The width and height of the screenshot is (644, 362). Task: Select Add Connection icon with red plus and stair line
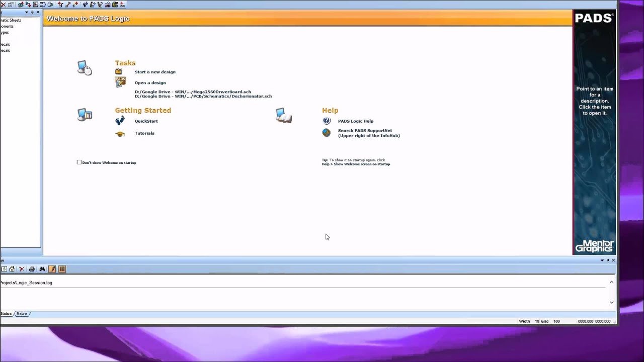pyautogui.click(x=60, y=5)
